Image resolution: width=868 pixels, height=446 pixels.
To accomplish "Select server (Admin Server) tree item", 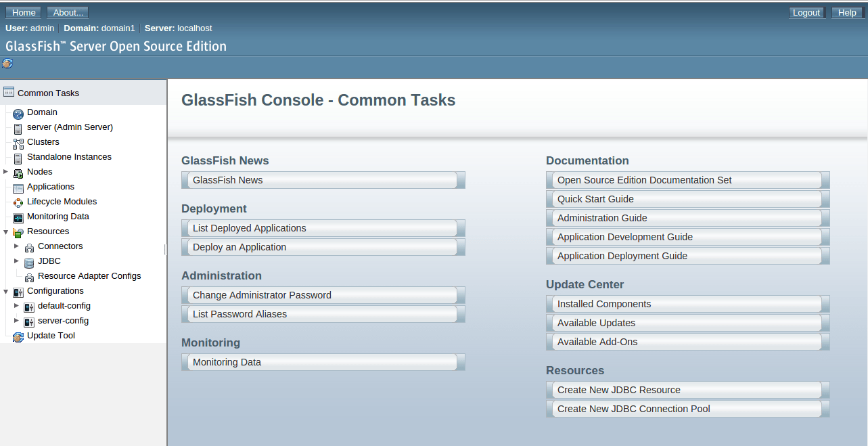I will (x=70, y=127).
